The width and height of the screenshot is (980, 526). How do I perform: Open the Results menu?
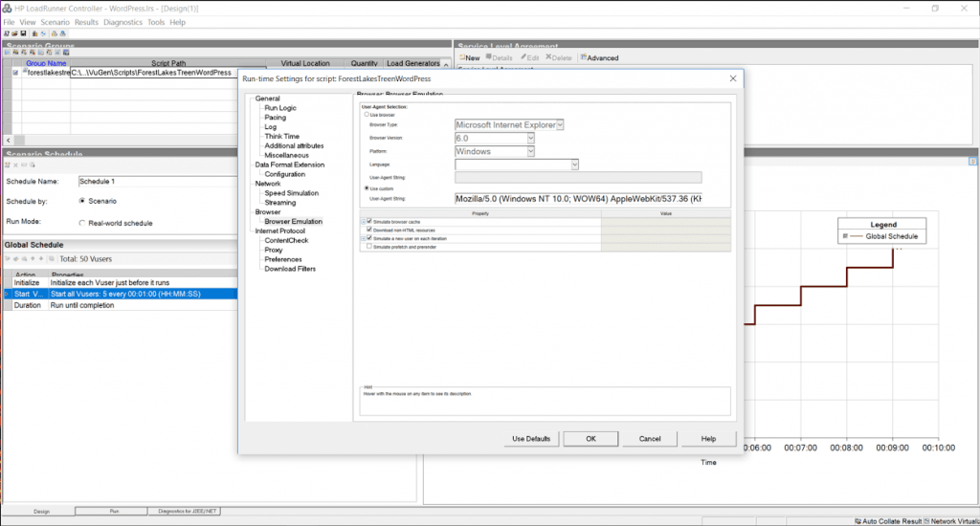(x=86, y=22)
